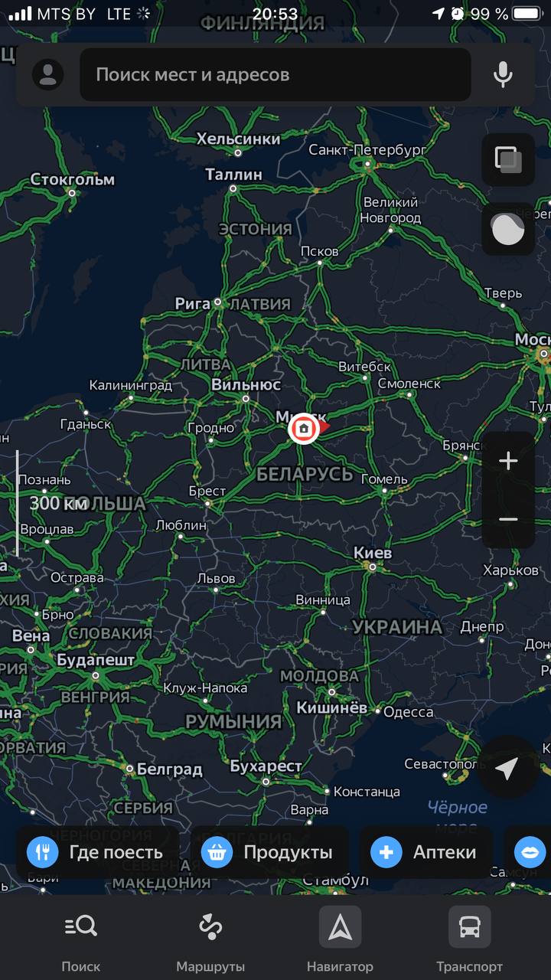The height and width of the screenshot is (980, 551).
Task: Tap the lips beauty category icon
Action: 530,852
